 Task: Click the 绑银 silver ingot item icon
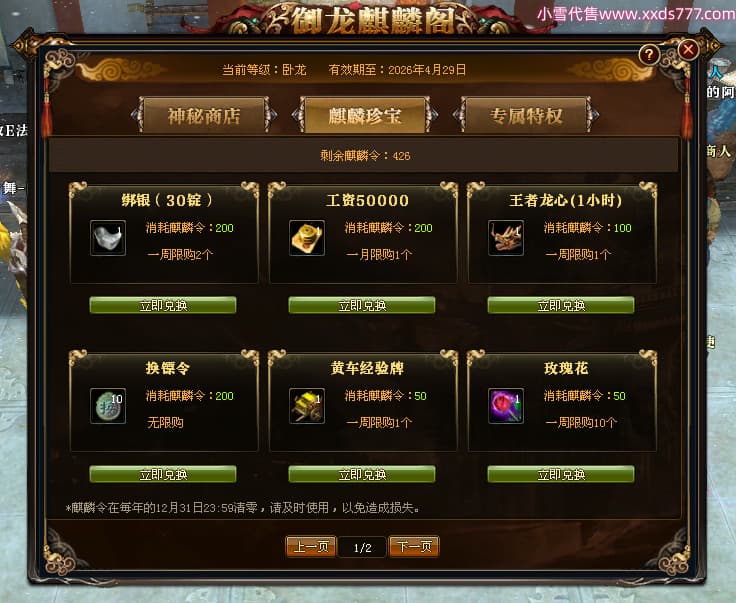click(108, 238)
